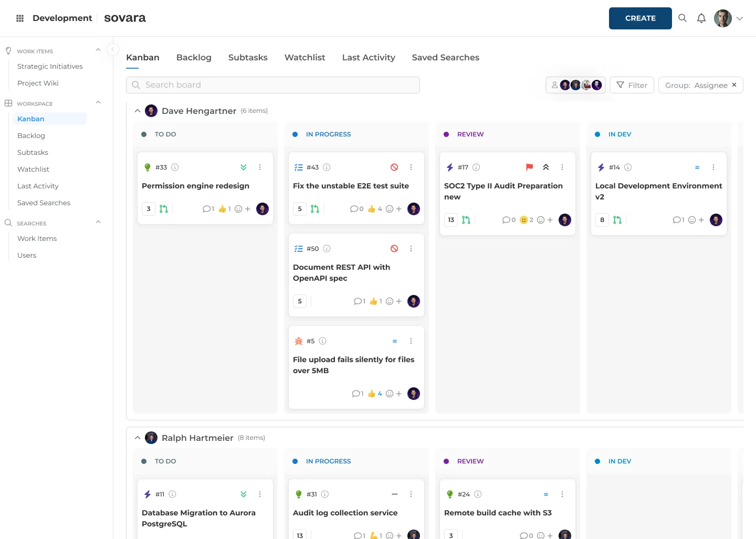Click the bug type icon on card #5
The height and width of the screenshot is (539, 756).
coord(299,341)
